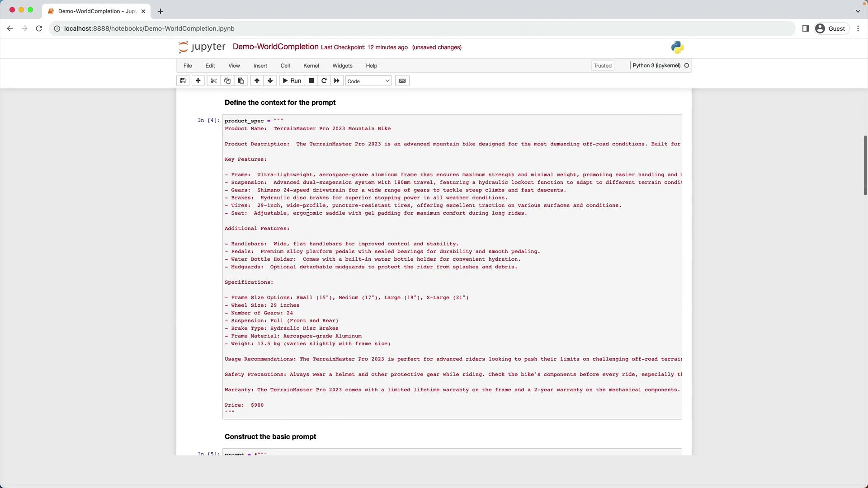Click the Trusted notebook button
868x488 pixels.
602,66
